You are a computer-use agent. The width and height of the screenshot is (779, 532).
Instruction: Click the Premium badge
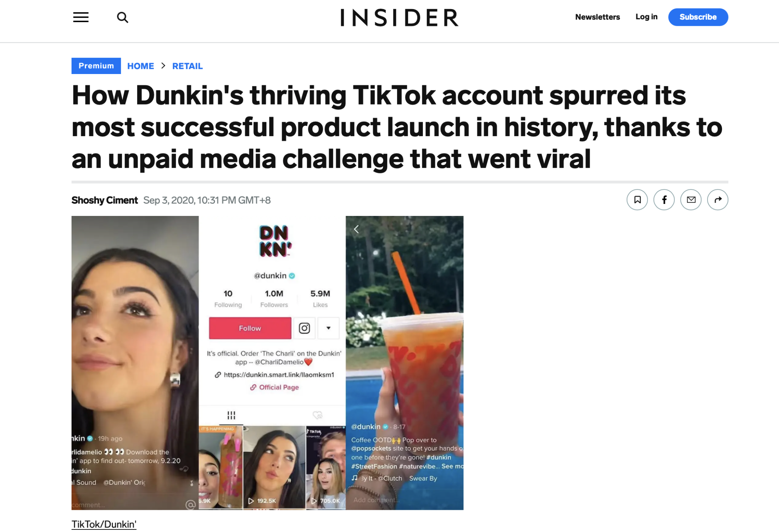(96, 66)
